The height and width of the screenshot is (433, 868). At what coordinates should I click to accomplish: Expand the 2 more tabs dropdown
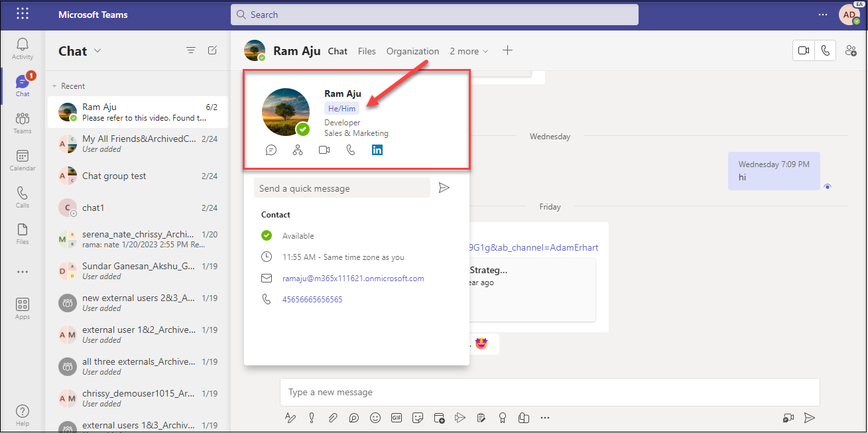pyautogui.click(x=469, y=51)
